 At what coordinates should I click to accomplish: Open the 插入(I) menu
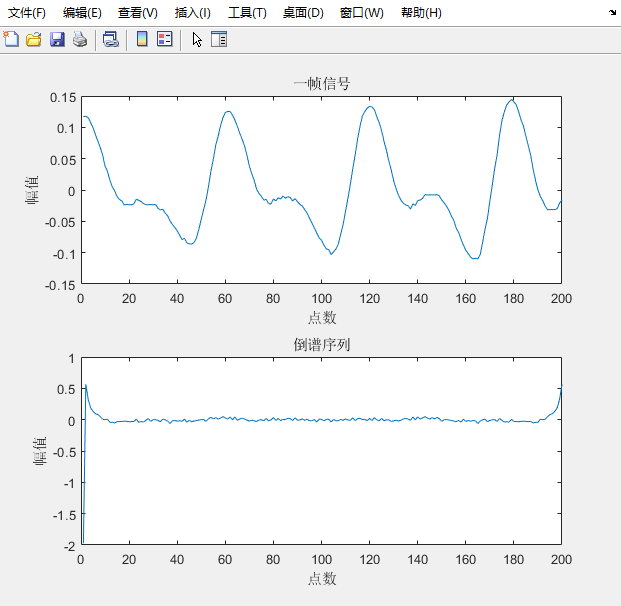pos(192,13)
